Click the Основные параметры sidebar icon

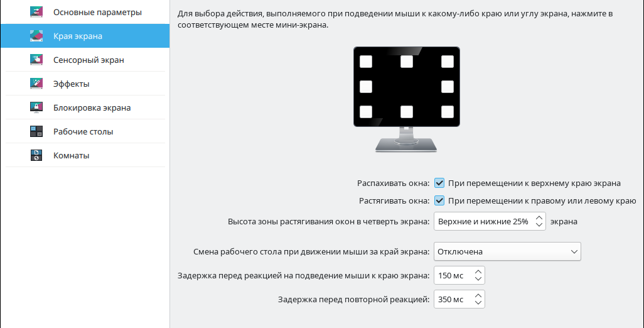(x=36, y=12)
